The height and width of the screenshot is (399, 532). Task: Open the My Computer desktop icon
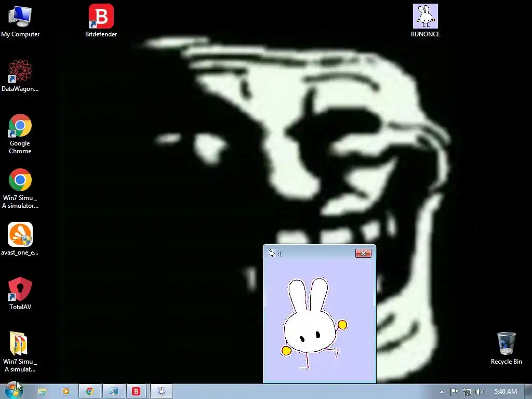(x=20, y=21)
